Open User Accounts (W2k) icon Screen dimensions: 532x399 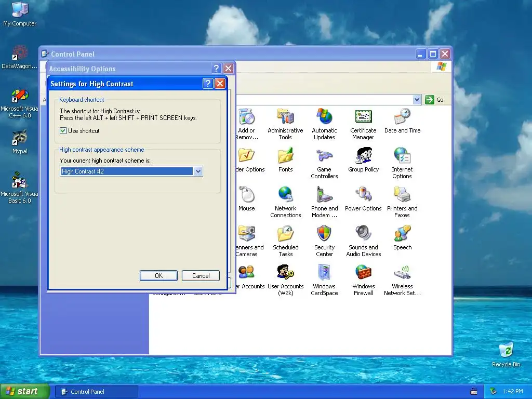(x=285, y=280)
